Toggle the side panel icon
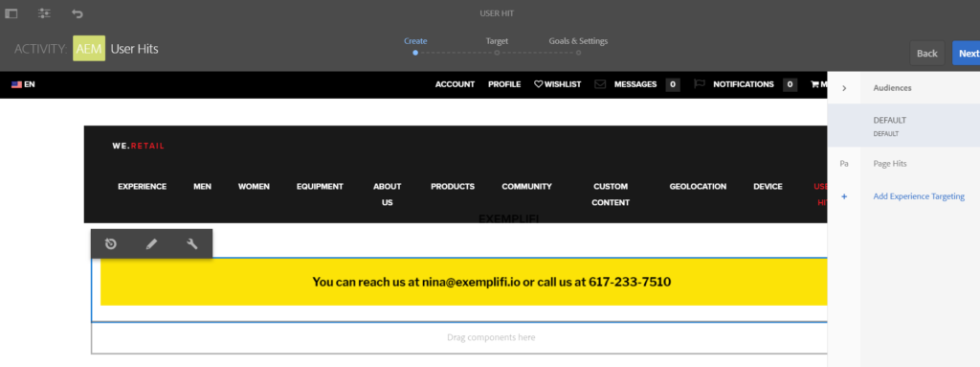The width and height of the screenshot is (980, 367). click(x=11, y=13)
